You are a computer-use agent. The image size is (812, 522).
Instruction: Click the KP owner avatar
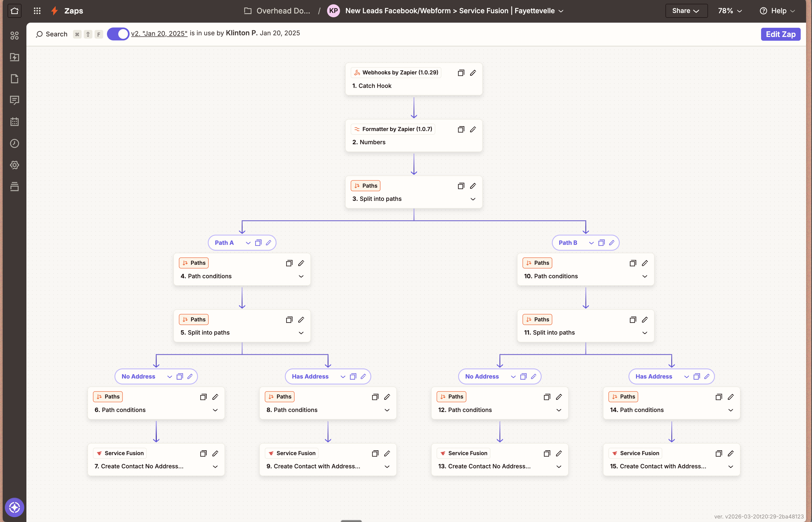pos(334,11)
